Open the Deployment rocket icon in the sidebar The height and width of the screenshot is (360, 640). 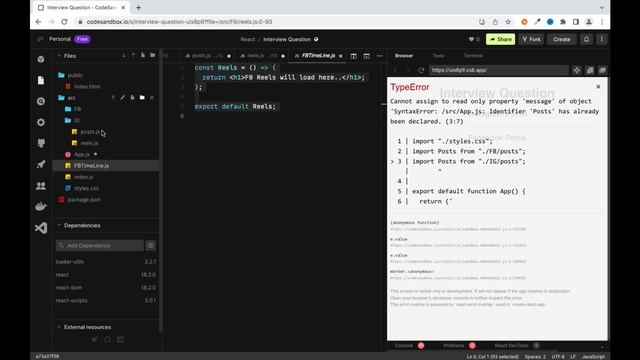coord(41,164)
